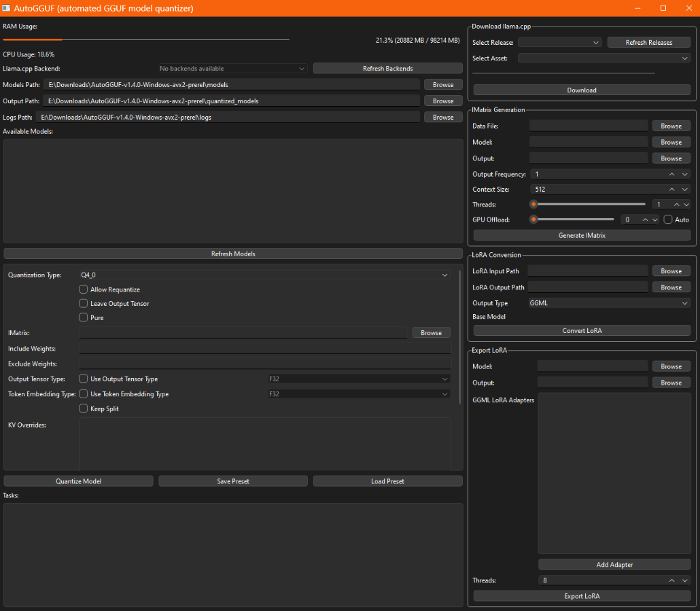Browse for Models Path
This screenshot has width=700, height=611.
(443, 85)
